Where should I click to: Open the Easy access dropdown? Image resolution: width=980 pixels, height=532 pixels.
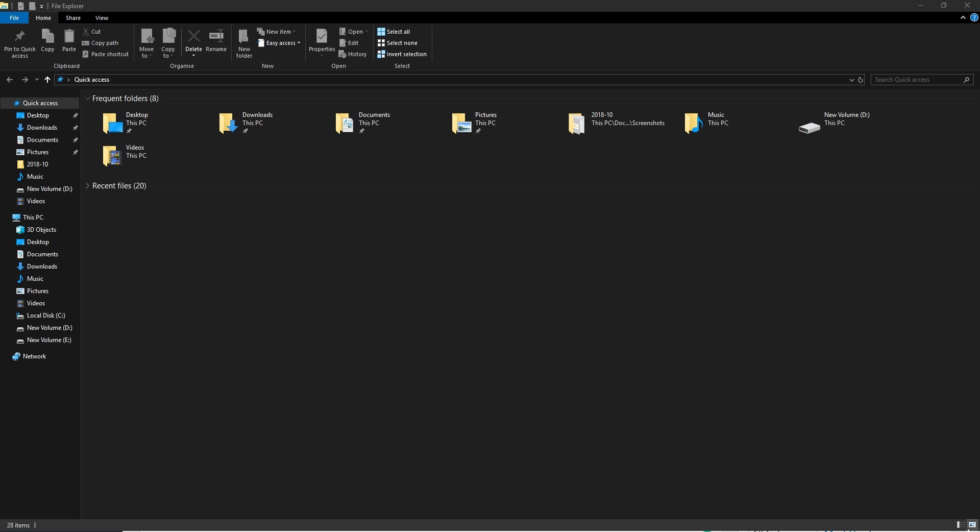click(279, 43)
